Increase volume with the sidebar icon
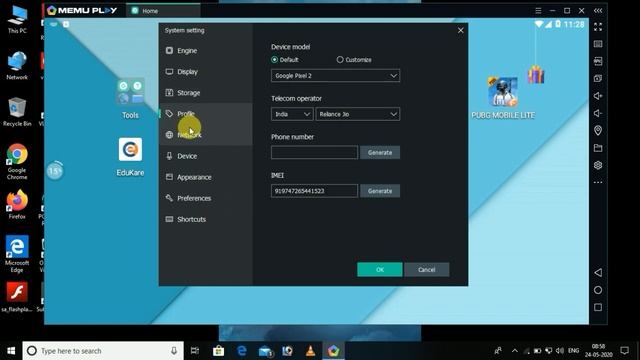Viewport: 640px width, 360px height. (x=598, y=96)
